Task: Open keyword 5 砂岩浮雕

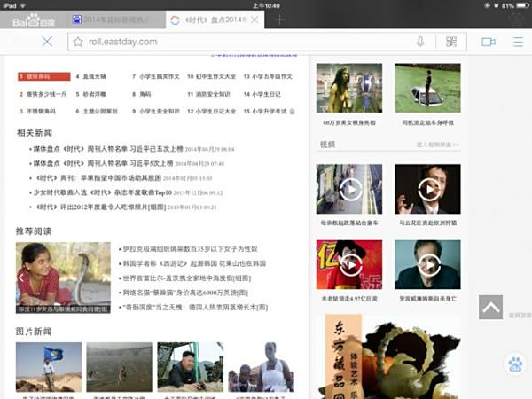Action: tap(90, 94)
